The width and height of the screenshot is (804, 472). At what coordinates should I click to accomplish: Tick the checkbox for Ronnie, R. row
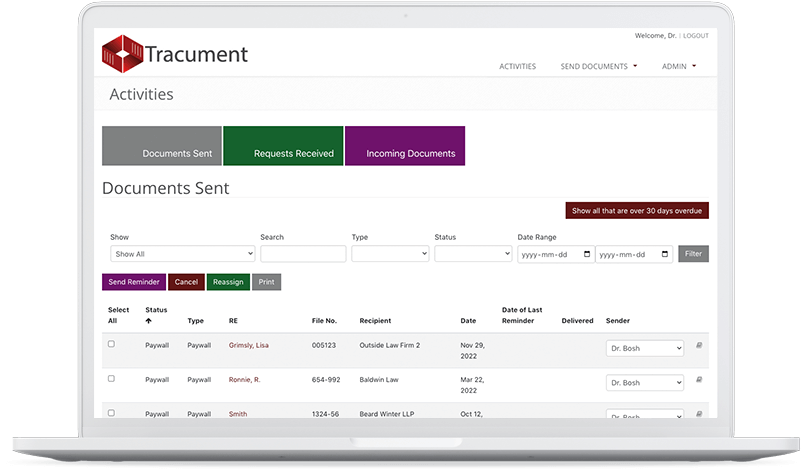point(111,378)
